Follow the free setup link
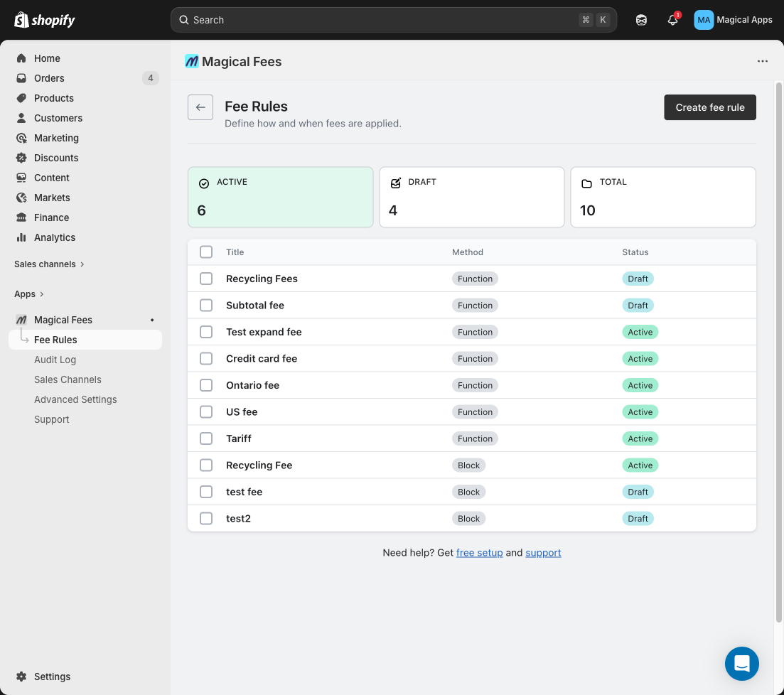 click(479, 553)
